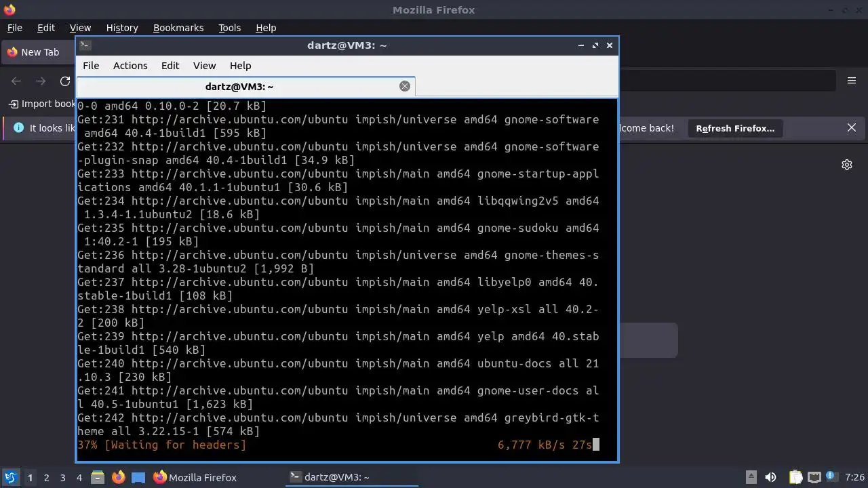Switch to workspace 1
This screenshot has height=488, width=868.
[x=30, y=478]
